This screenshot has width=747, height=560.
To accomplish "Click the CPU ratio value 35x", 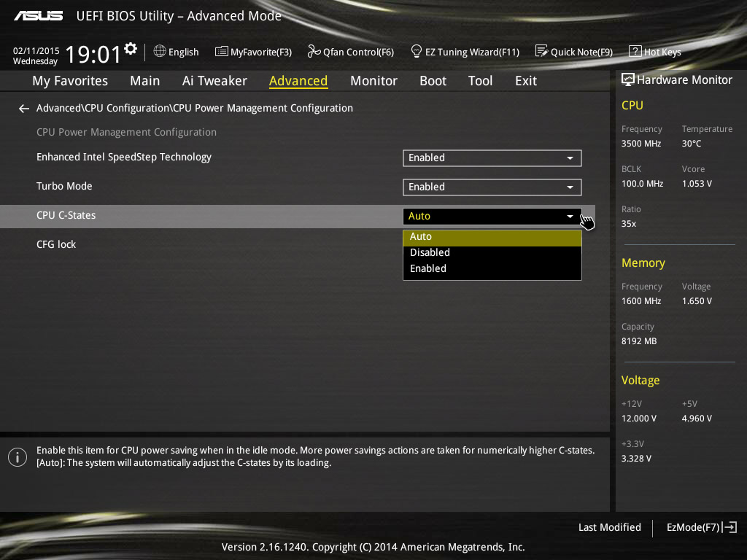I will coord(629,224).
